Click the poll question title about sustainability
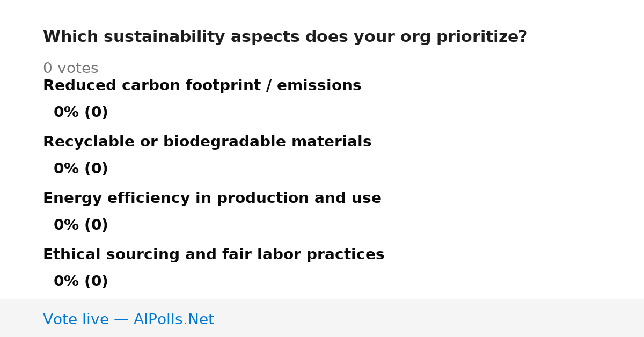The width and height of the screenshot is (644, 337). point(285,37)
